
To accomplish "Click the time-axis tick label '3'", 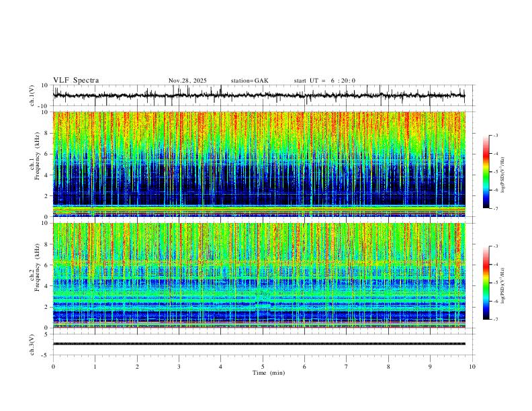I will click(179, 367).
